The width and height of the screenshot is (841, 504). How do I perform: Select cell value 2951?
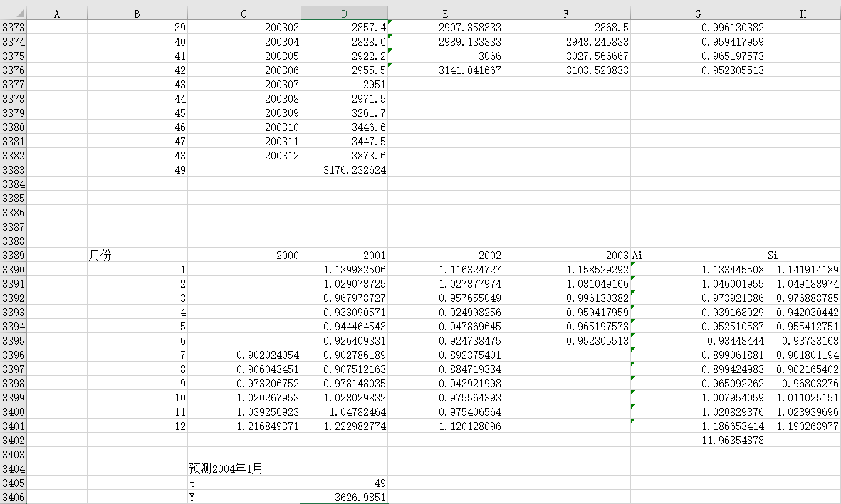(x=345, y=84)
